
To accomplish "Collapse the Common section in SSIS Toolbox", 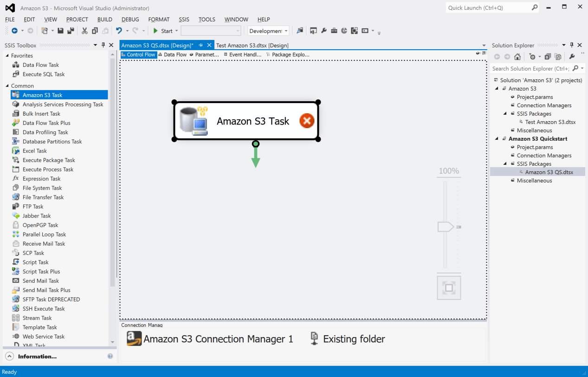I will pyautogui.click(x=7, y=86).
